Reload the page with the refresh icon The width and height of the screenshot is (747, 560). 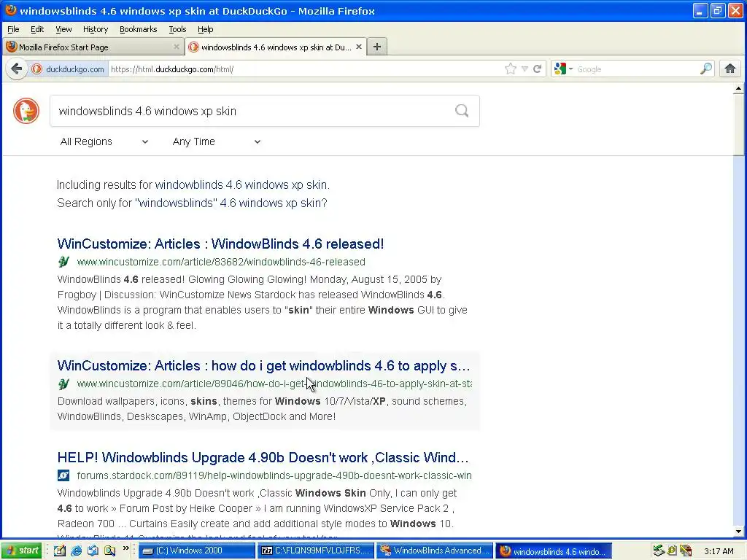pos(538,69)
